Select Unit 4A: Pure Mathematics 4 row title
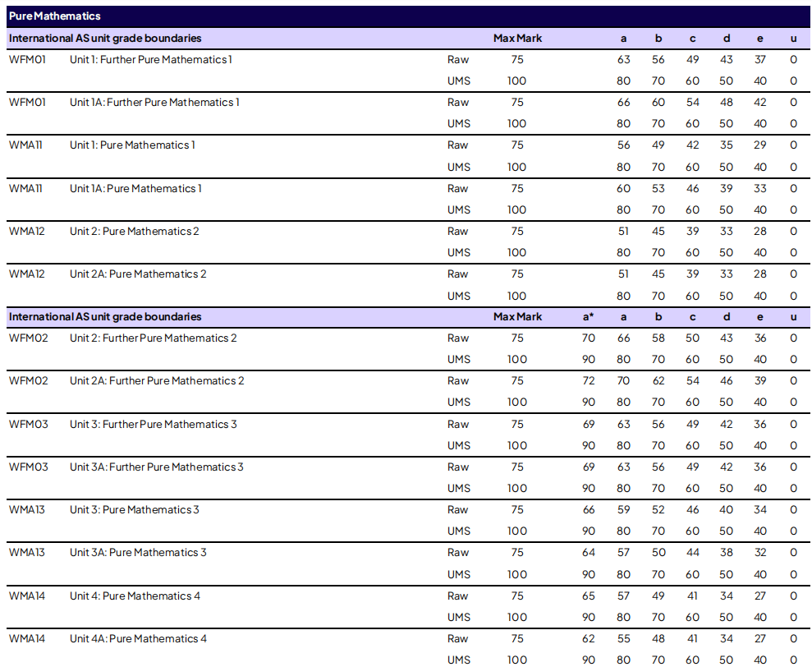The width and height of the screenshot is (812, 667). point(138,639)
